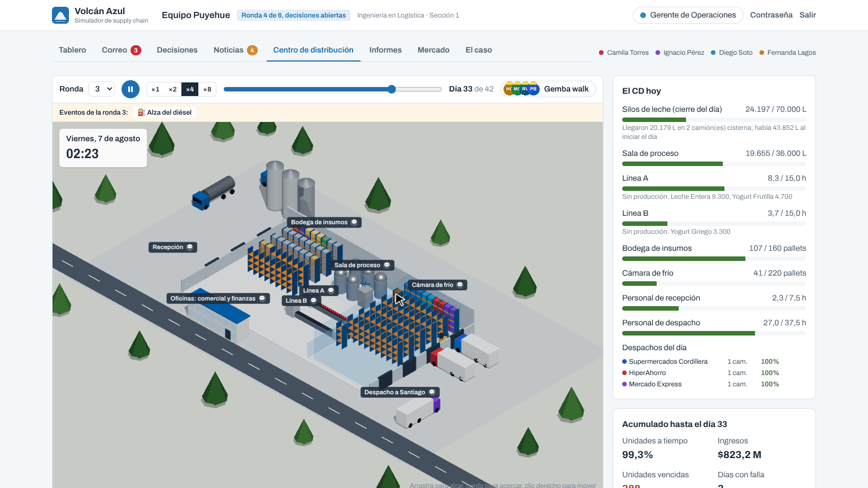This screenshot has height=488, width=868.
Task: Set playback speed to ×2
Action: pos(173,89)
